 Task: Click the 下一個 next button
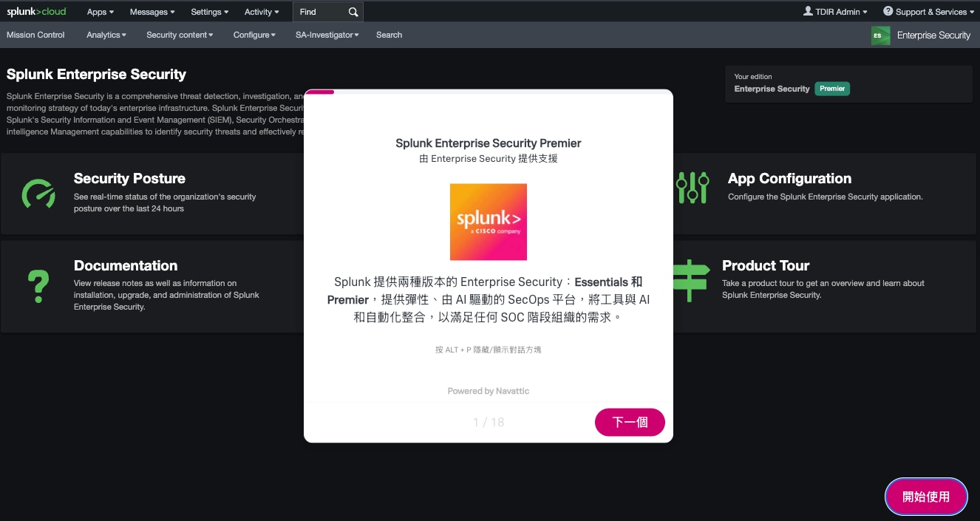click(630, 422)
